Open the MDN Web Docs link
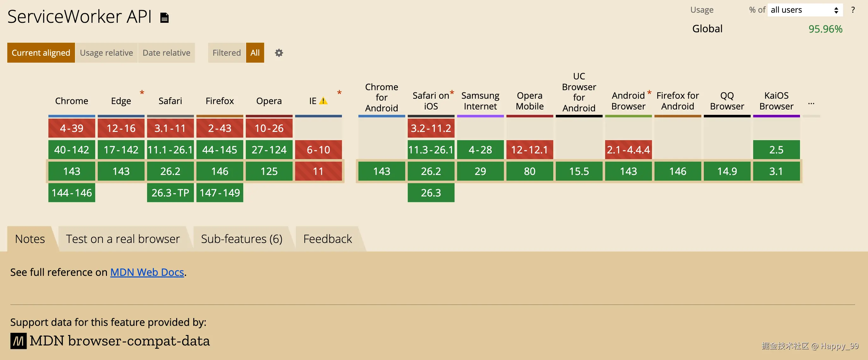 pyautogui.click(x=147, y=272)
